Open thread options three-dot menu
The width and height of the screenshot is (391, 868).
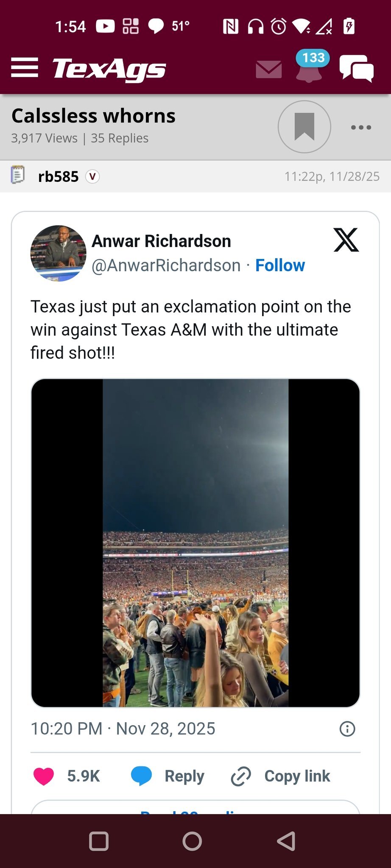[361, 127]
